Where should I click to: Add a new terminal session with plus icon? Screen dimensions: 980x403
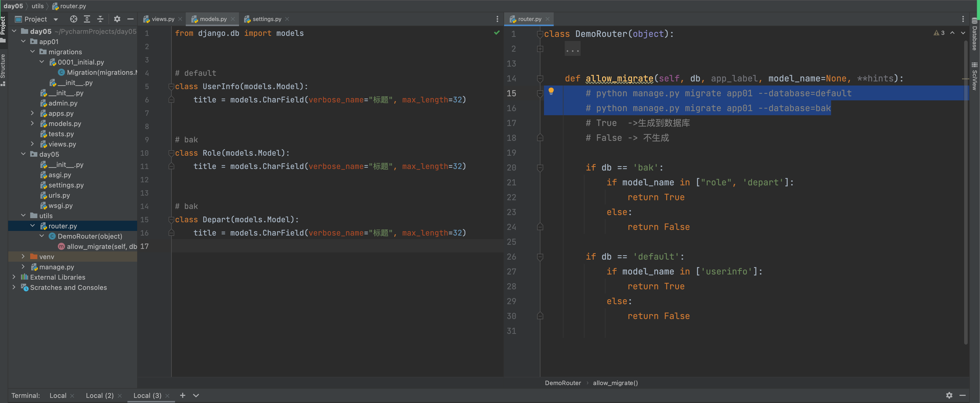click(183, 395)
